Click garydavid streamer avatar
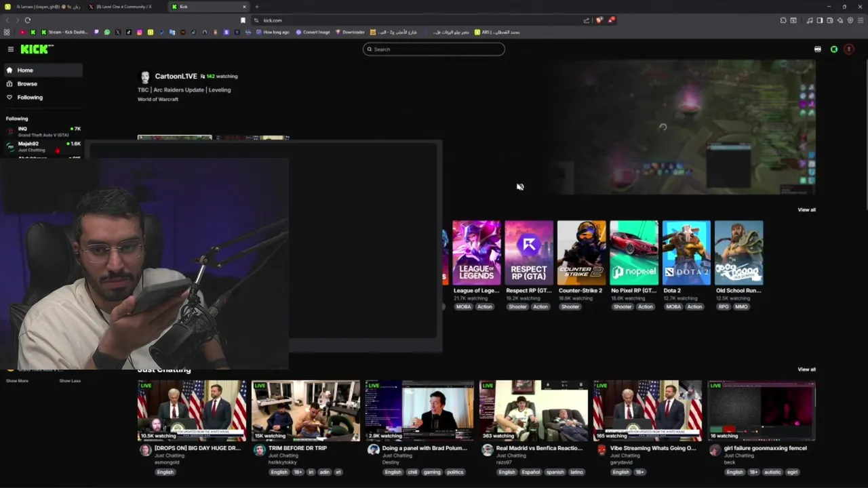This screenshot has height=488, width=868. point(601,450)
